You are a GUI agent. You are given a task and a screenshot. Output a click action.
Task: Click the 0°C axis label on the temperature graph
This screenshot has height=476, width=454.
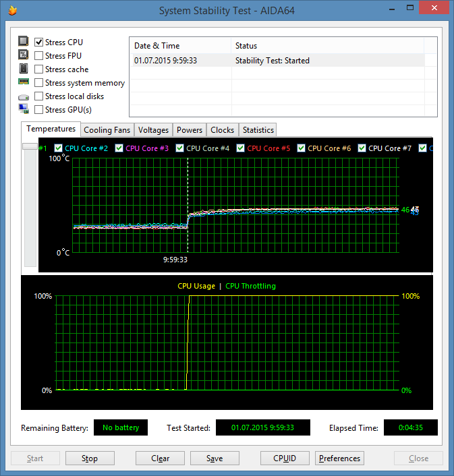pos(63,253)
